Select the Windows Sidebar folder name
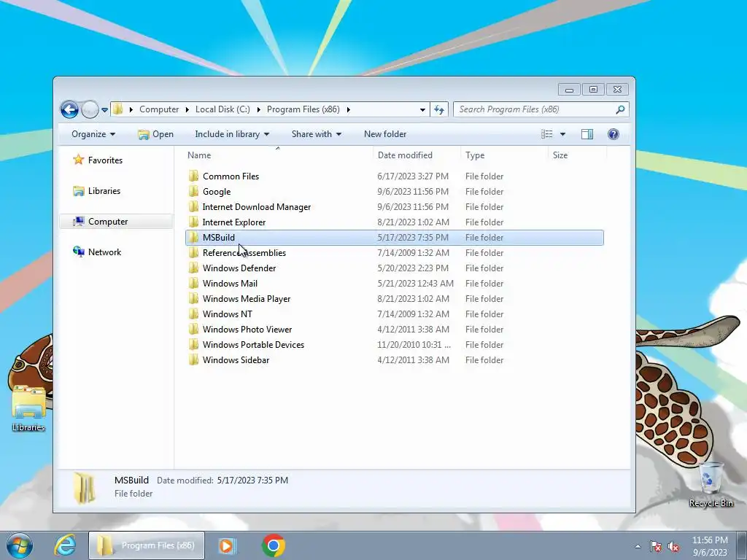This screenshot has width=747, height=560. point(236,360)
